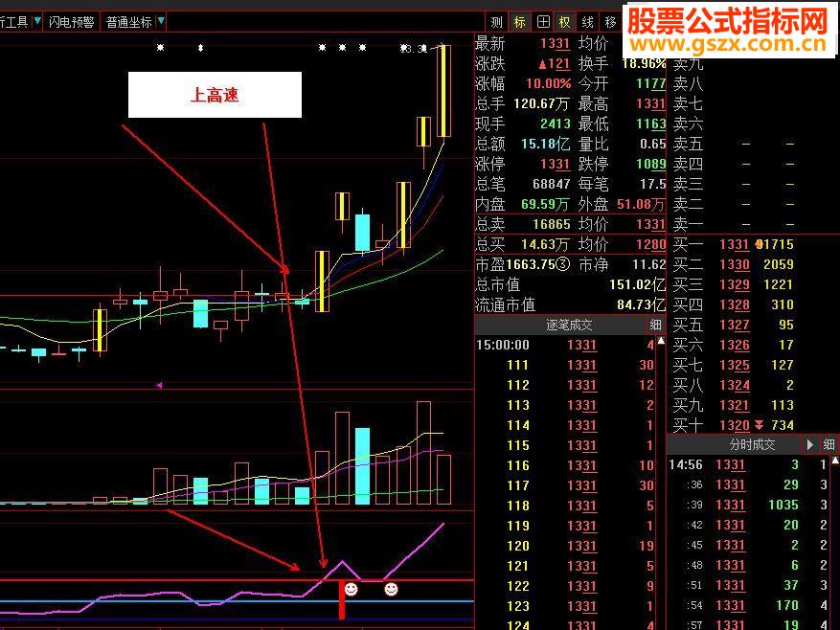Select the 最新 price value 1331
The width and height of the screenshot is (840, 630).
(x=555, y=43)
